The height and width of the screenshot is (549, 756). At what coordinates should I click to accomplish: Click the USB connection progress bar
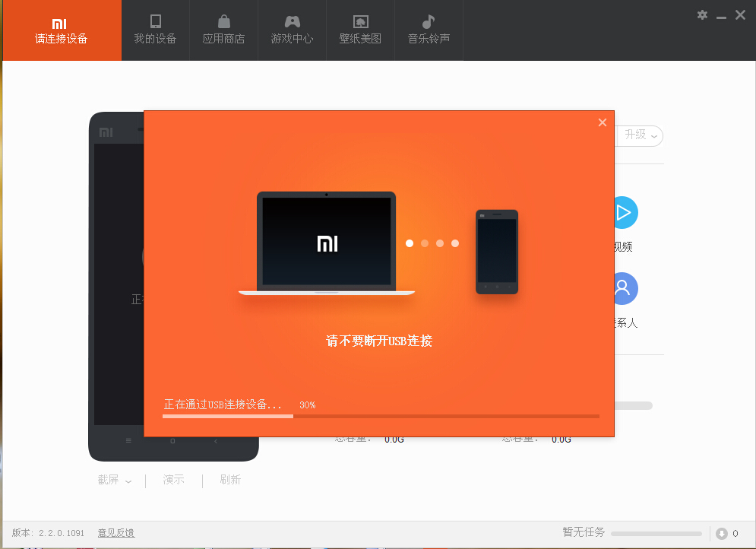[x=381, y=416]
